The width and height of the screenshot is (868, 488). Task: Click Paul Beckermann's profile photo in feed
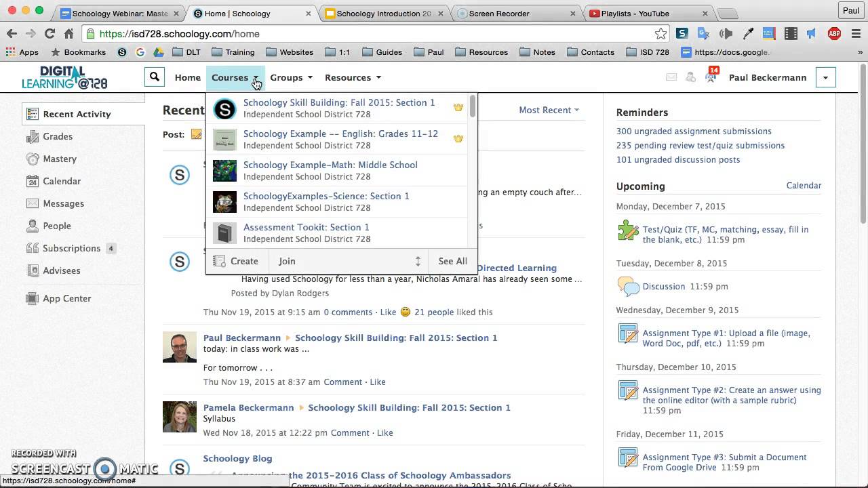(180, 347)
